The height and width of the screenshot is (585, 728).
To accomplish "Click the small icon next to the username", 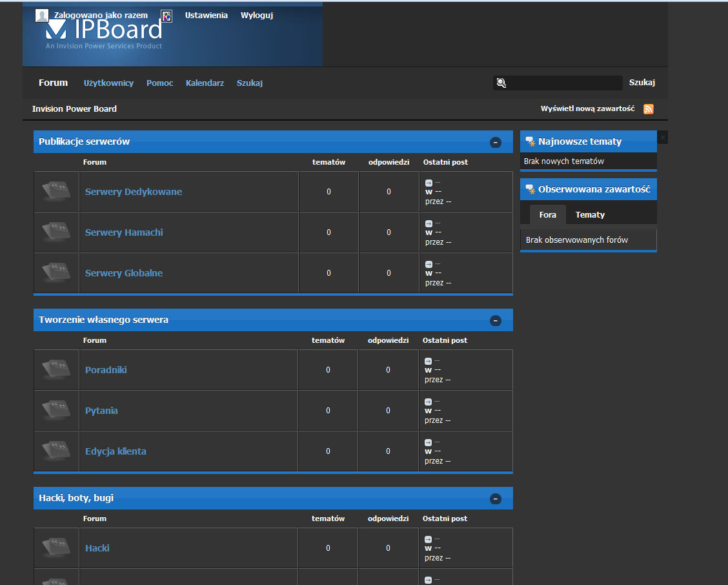I will click(167, 15).
